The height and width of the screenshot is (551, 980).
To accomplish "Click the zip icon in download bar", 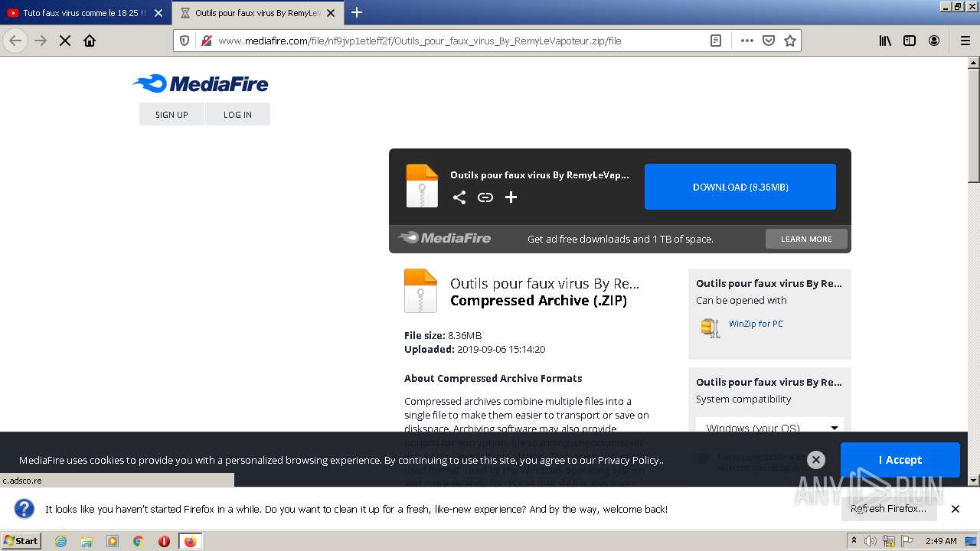I will click(x=422, y=186).
